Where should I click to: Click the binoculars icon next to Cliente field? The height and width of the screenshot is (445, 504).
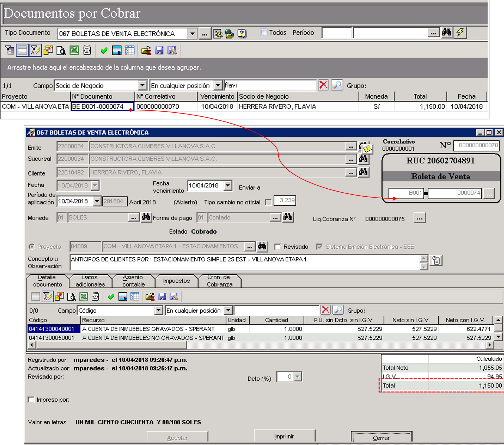pyautogui.click(x=363, y=172)
